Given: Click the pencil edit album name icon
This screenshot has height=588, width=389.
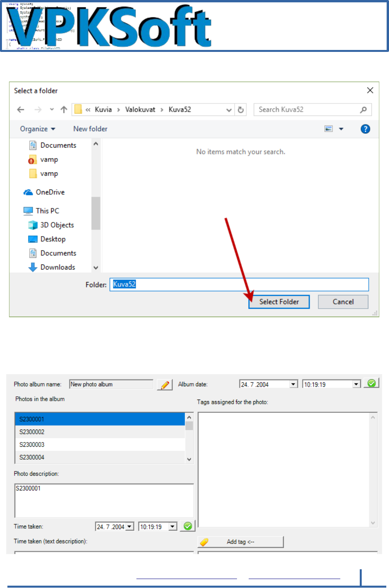Looking at the screenshot, I should 165,385.
